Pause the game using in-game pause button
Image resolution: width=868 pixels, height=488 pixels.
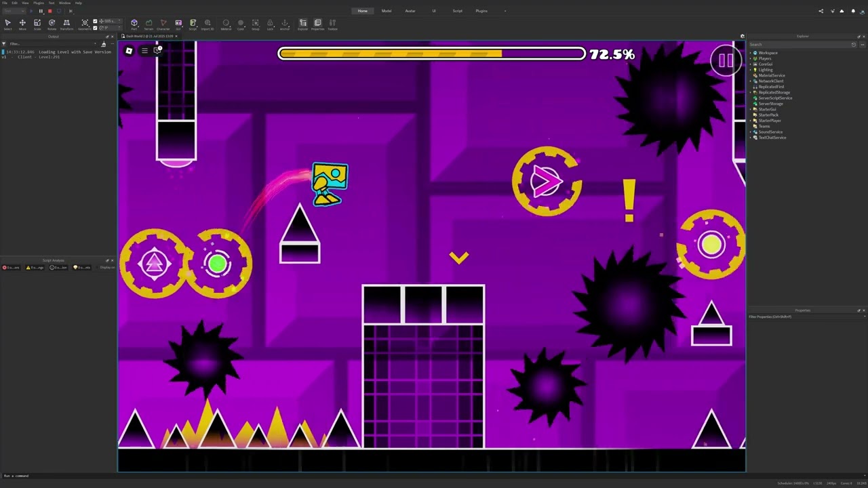[726, 61]
